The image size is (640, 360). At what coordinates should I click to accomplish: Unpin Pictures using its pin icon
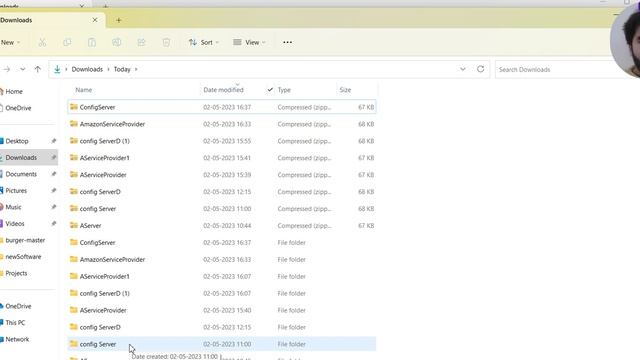pos(53,191)
